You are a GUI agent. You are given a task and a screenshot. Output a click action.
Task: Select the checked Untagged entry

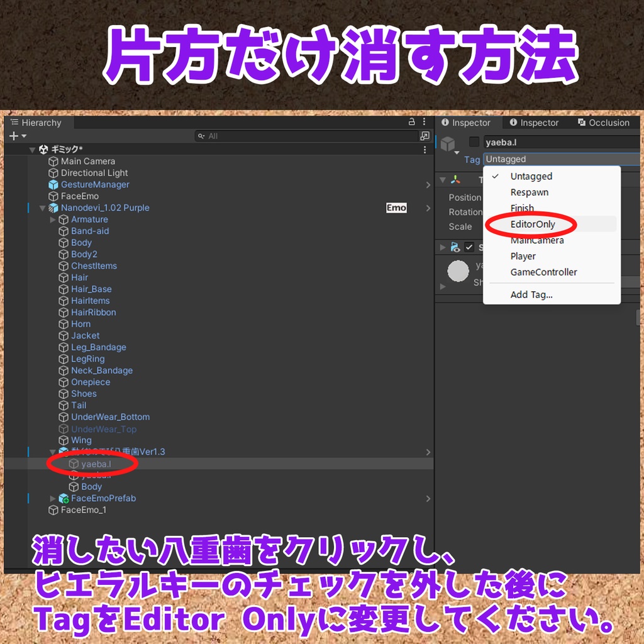pyautogui.click(x=530, y=176)
